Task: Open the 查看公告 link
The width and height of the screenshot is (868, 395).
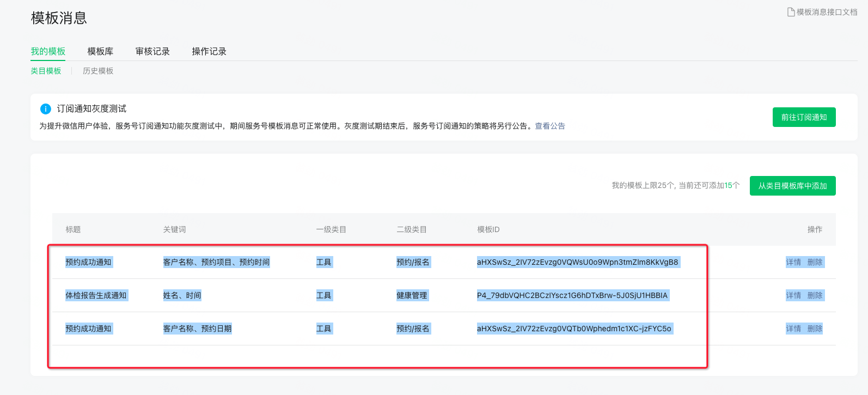Action: 550,126
